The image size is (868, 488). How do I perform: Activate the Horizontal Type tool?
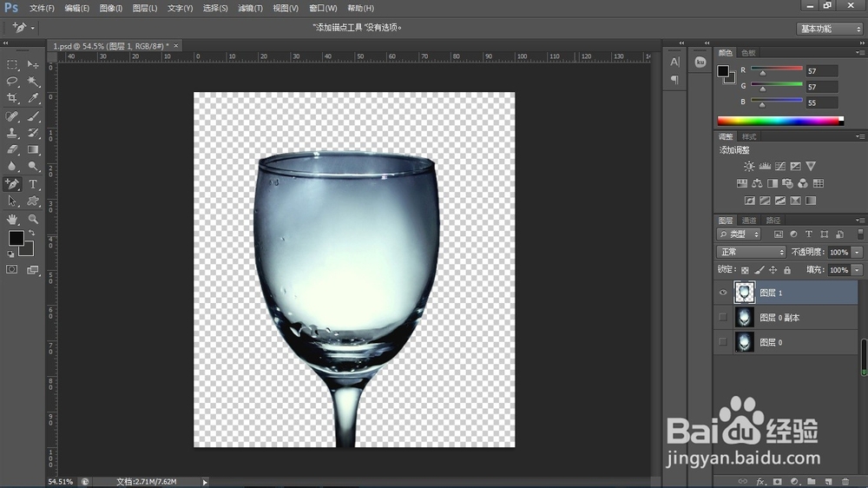coord(34,184)
